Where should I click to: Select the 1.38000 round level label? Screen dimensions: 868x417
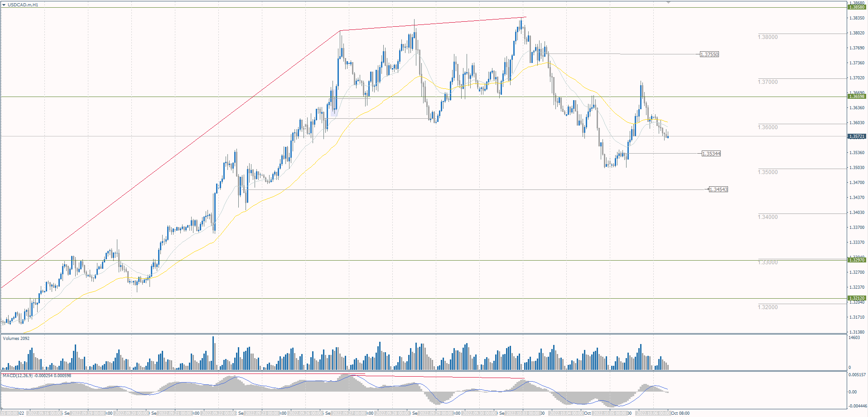[767, 37]
